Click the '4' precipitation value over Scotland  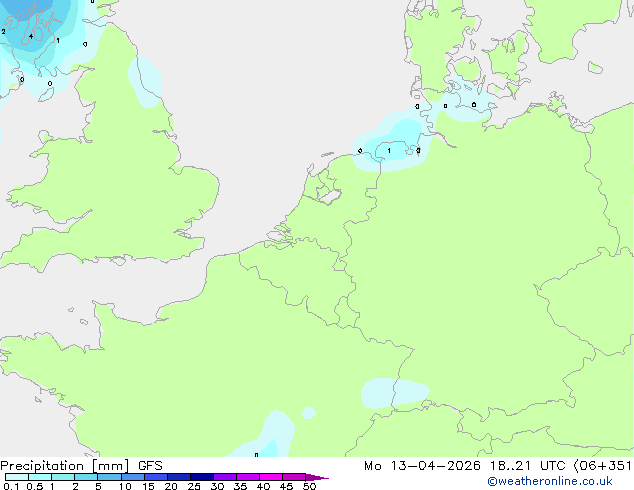click(x=31, y=37)
